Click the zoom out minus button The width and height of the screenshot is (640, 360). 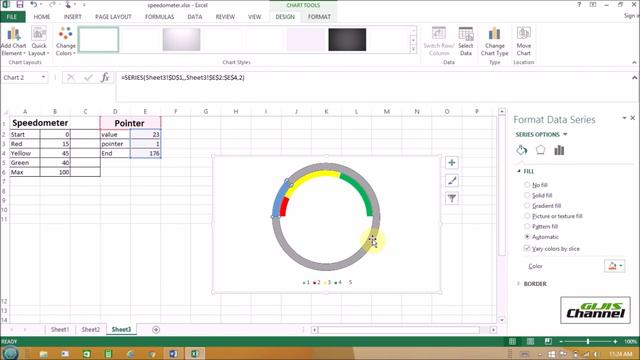point(561,341)
